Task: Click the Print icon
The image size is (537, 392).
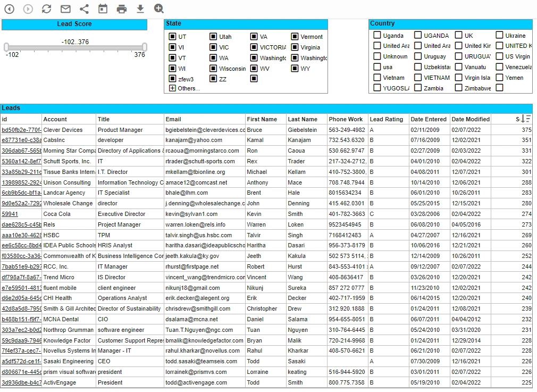Action: pyautogui.click(x=121, y=9)
